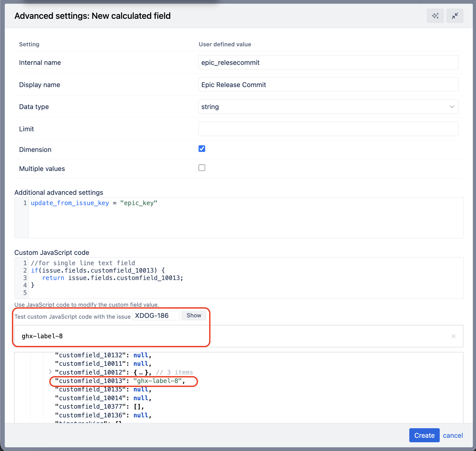Click the return statement line in JavaScript editor
The width and height of the screenshot is (476, 451).
[x=113, y=278]
